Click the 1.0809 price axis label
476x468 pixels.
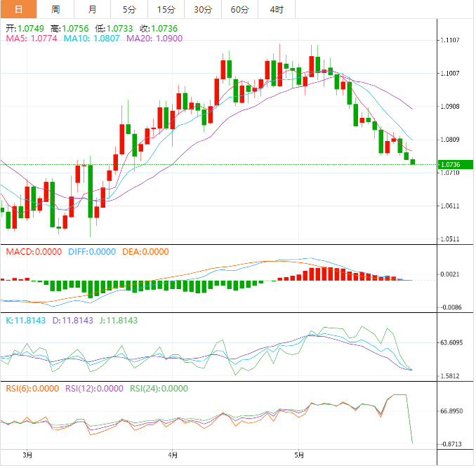tap(450, 140)
